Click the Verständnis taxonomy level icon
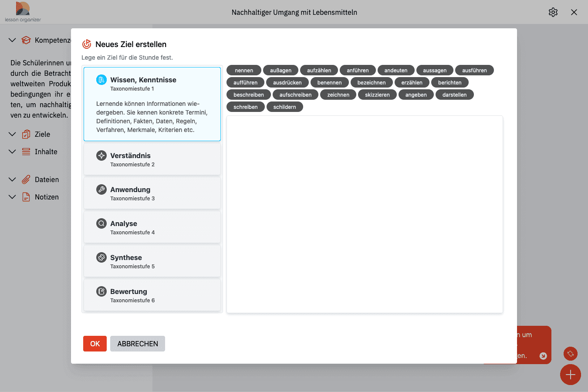The image size is (588, 392). (101, 155)
